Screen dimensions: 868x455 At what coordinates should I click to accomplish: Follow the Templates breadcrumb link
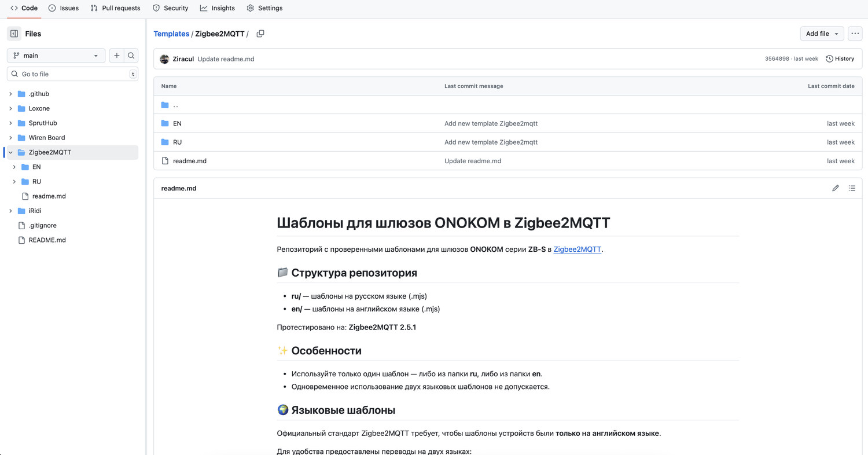(x=171, y=34)
